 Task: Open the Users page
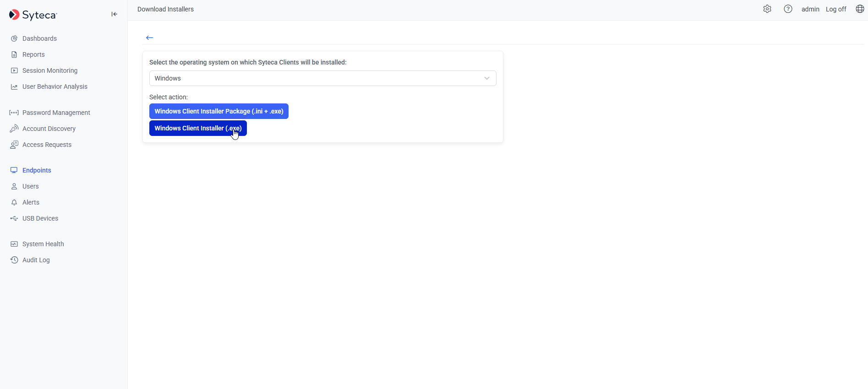31,186
